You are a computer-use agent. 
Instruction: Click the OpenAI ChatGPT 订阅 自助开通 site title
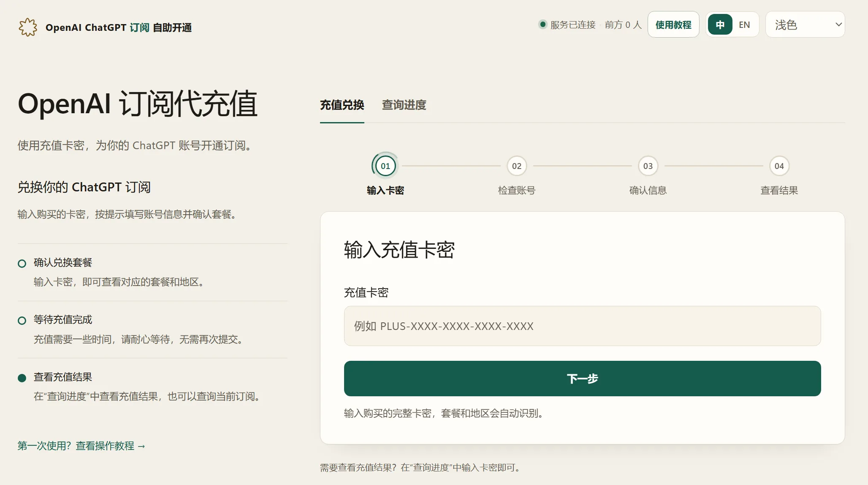click(119, 27)
